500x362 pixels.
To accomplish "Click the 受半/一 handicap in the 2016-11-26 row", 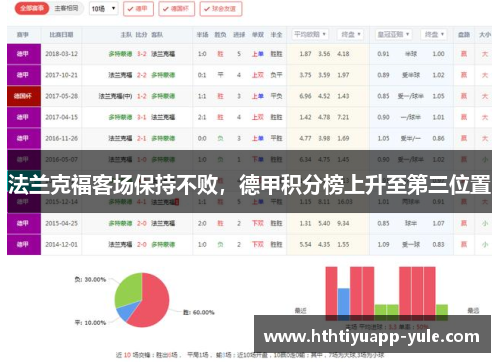I will click(411, 138).
